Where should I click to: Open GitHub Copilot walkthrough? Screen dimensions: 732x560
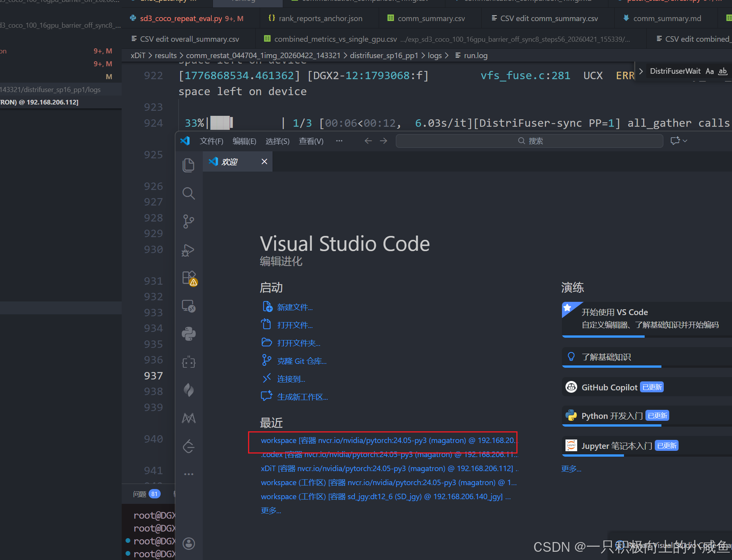(x=647, y=387)
